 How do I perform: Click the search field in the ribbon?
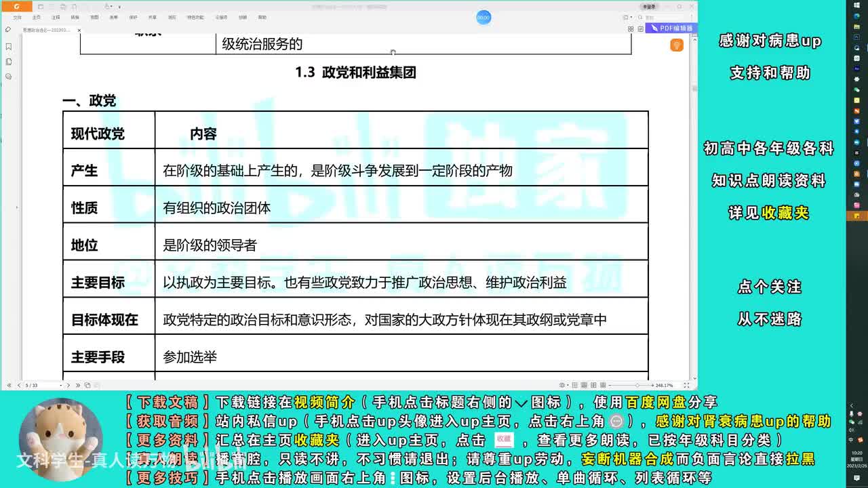point(664,17)
